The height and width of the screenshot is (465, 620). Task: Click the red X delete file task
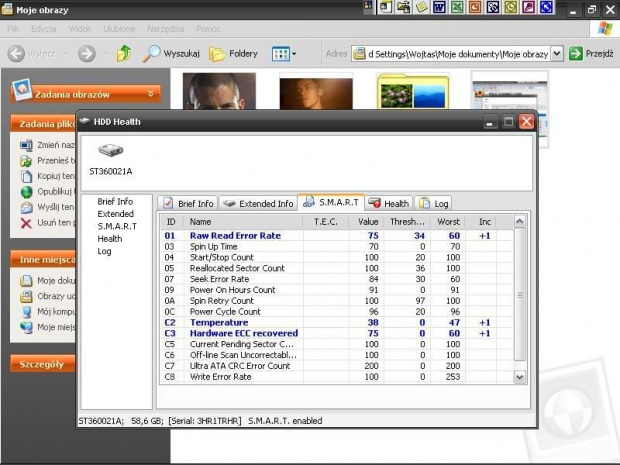coord(26,223)
